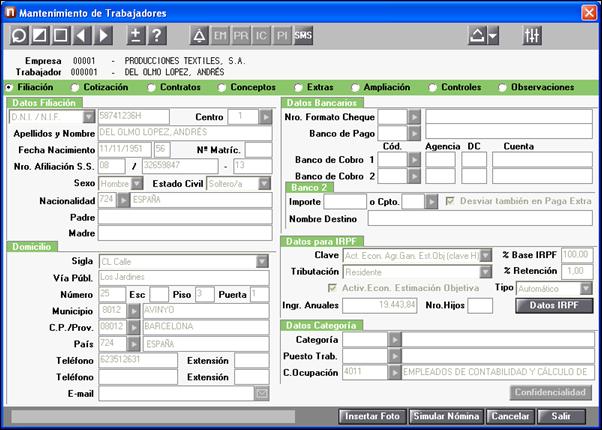Open Nacionalidad lookup arrow button

point(123,200)
